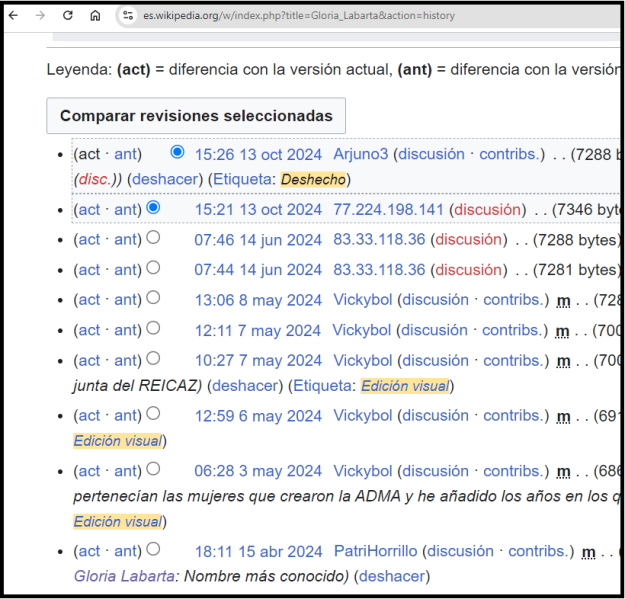This screenshot has height=599, width=625.
Task: Open IP 77.224.198.141 contributions link
Action: 388,209
